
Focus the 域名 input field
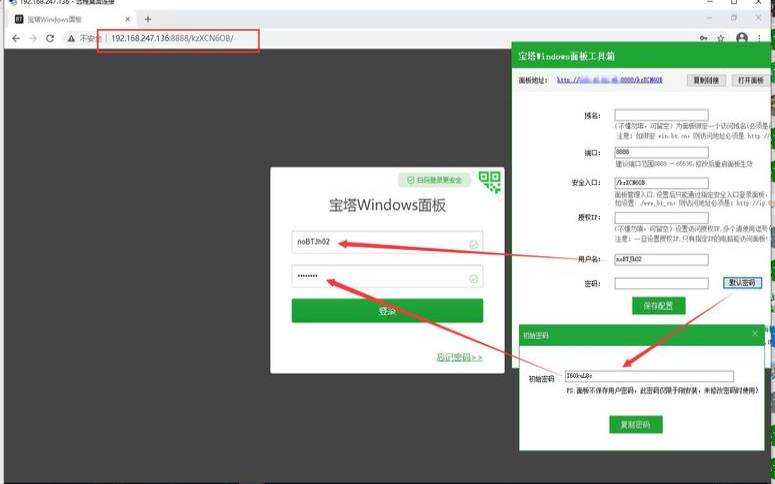click(x=661, y=115)
